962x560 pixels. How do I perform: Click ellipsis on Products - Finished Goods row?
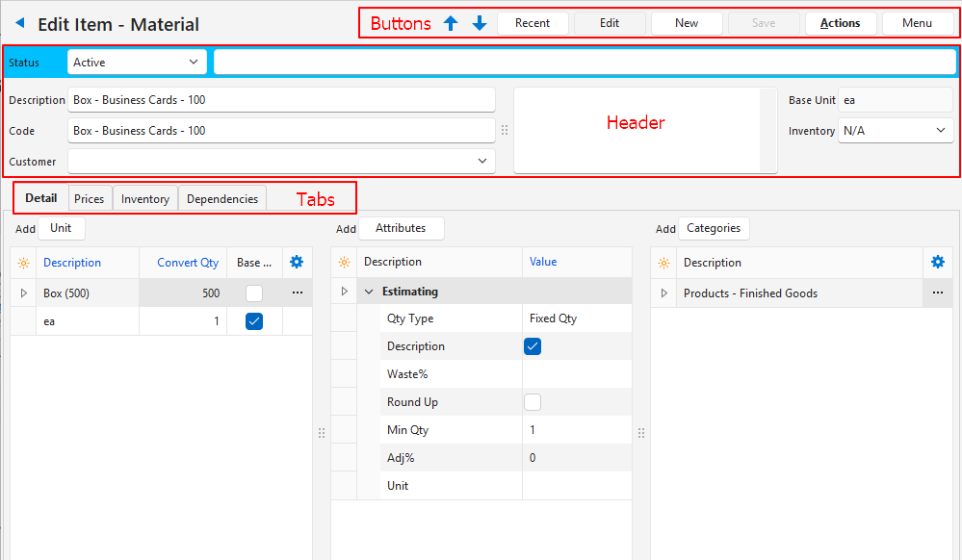[937, 293]
